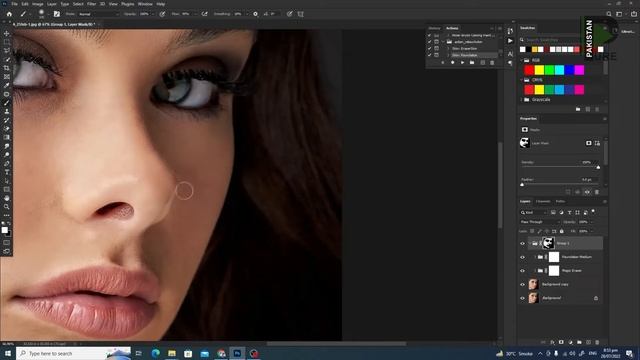Select the Group 1 layer mask thumbnail
Image resolution: width=640 pixels, height=360 pixels.
548,243
